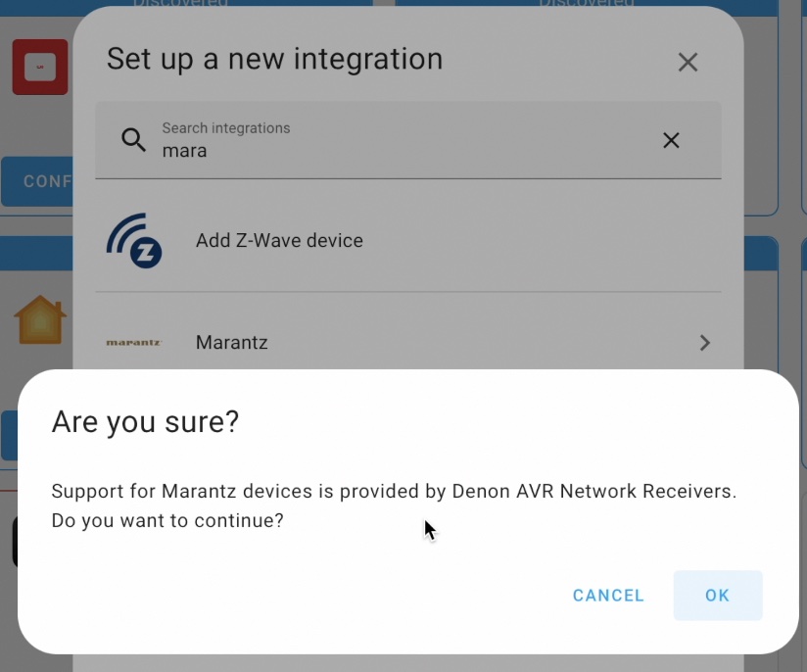Image resolution: width=807 pixels, height=672 pixels.
Task: Open the chevron arrow beside Marantz
Action: [704, 343]
